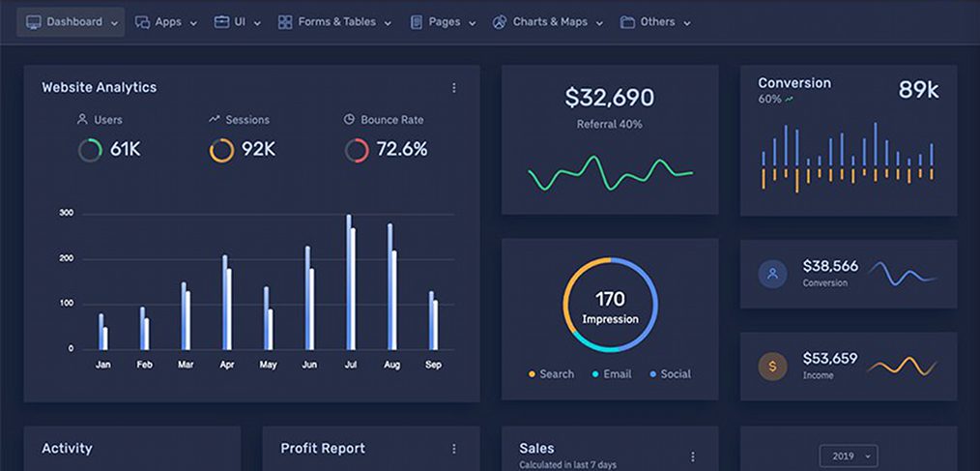Click the Activity card title
The height and width of the screenshot is (471, 980).
pyautogui.click(x=67, y=449)
